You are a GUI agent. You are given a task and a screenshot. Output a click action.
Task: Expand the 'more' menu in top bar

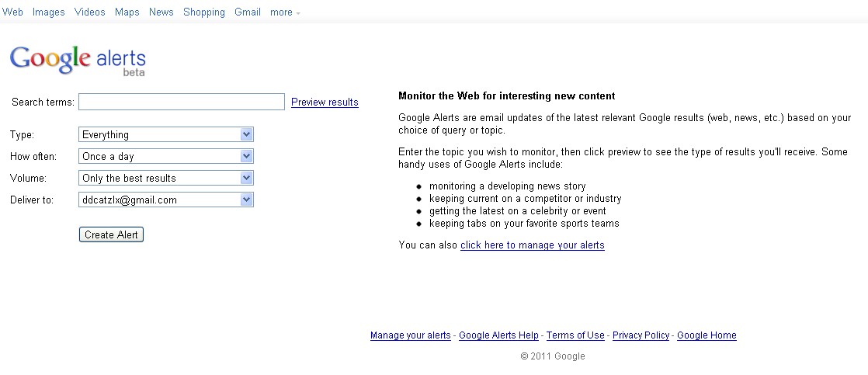tap(285, 12)
